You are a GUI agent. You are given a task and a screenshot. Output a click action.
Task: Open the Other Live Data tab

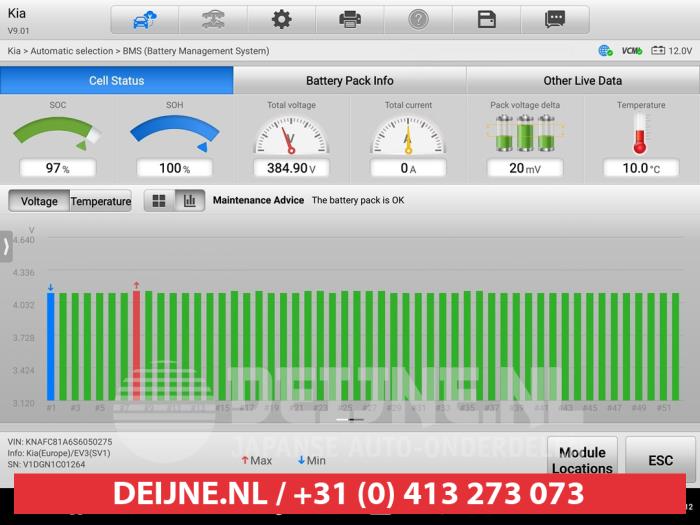point(583,80)
